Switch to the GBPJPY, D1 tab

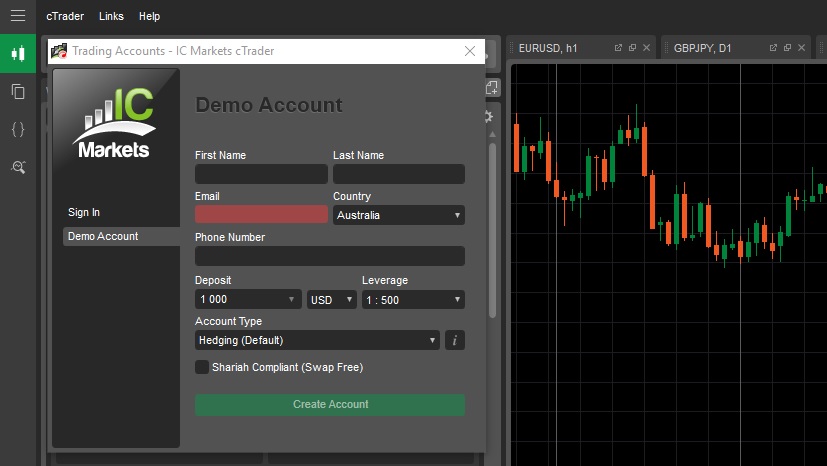coord(703,48)
